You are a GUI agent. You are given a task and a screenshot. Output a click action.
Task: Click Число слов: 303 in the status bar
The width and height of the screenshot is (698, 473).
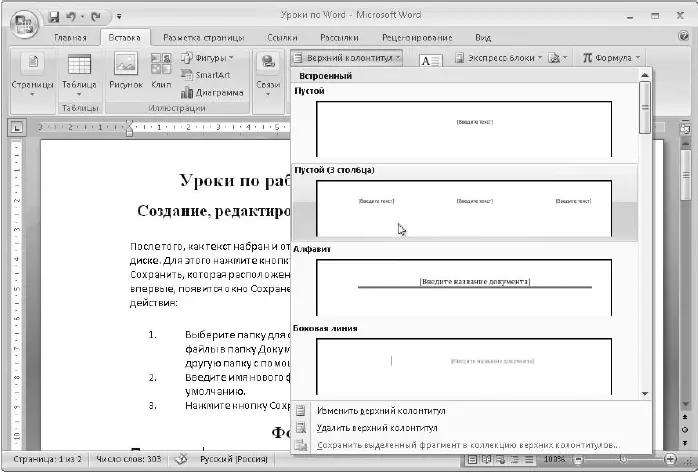pyautogui.click(x=129, y=459)
